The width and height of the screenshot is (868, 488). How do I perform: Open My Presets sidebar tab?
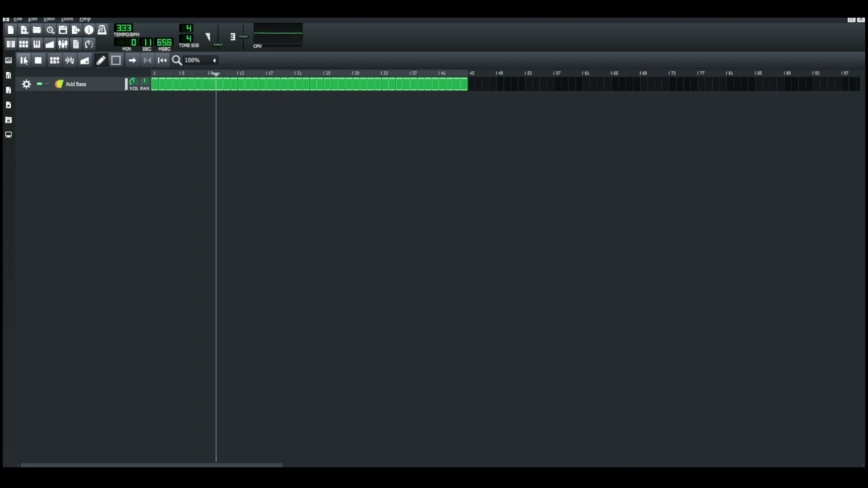[8, 105]
